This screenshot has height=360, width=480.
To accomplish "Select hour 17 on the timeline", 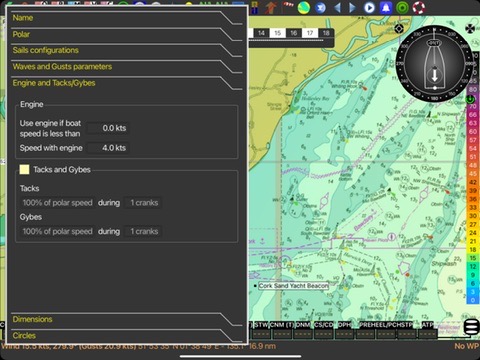I will pos(310,33).
